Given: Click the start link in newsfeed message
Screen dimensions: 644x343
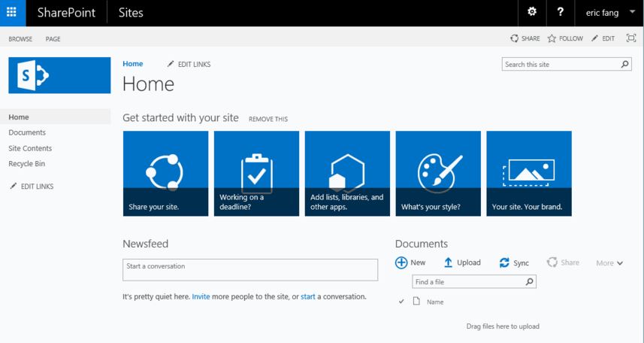Looking at the screenshot, I should point(307,296).
